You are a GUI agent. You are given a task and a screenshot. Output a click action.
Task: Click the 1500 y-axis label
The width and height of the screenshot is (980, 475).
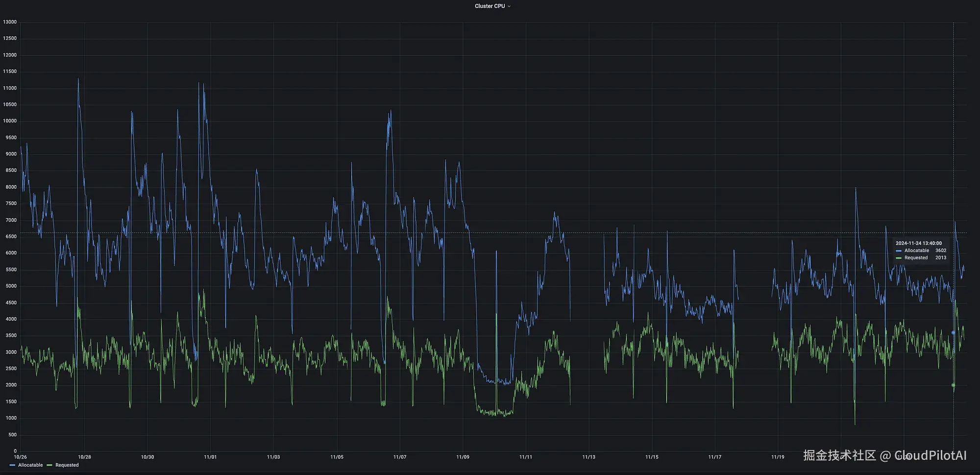point(11,401)
